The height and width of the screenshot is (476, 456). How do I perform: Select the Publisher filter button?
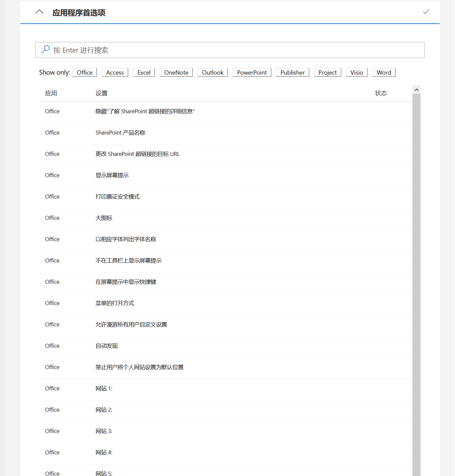pyautogui.click(x=293, y=72)
